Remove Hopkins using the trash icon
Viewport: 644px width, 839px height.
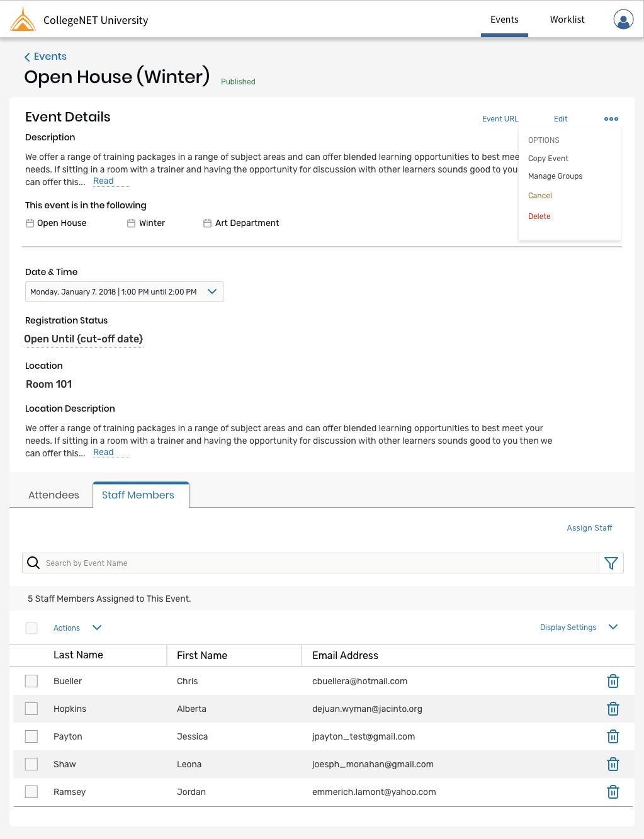(613, 709)
